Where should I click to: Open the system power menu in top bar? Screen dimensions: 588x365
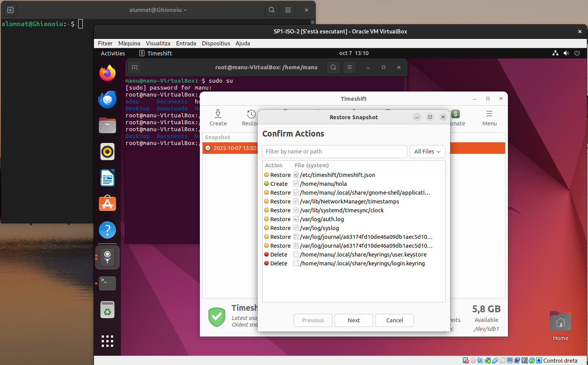coord(577,53)
